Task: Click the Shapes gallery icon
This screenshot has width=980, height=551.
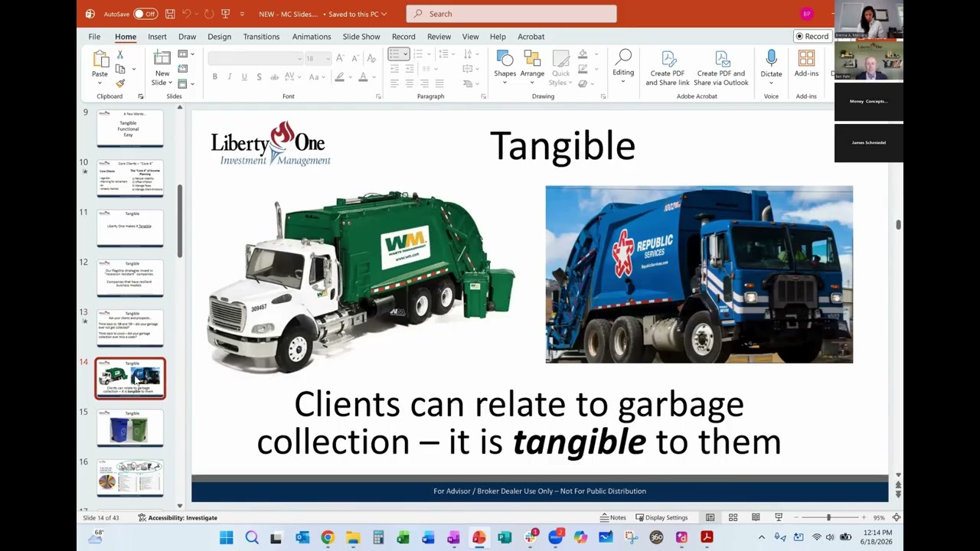Action: coord(505,59)
